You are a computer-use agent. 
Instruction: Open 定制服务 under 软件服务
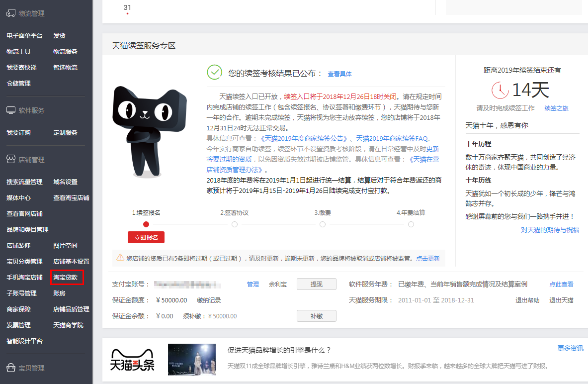click(x=65, y=132)
